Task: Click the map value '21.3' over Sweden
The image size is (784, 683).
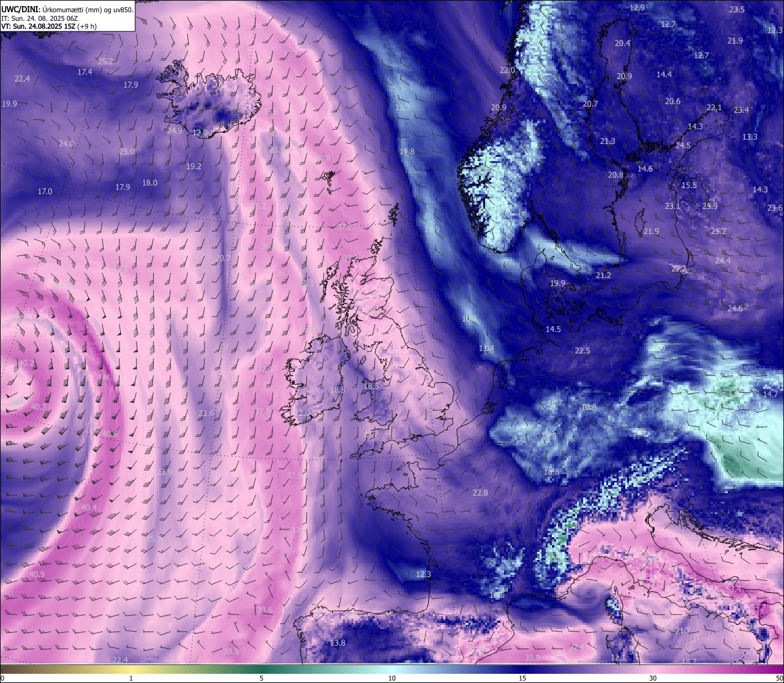Action: coord(608,141)
